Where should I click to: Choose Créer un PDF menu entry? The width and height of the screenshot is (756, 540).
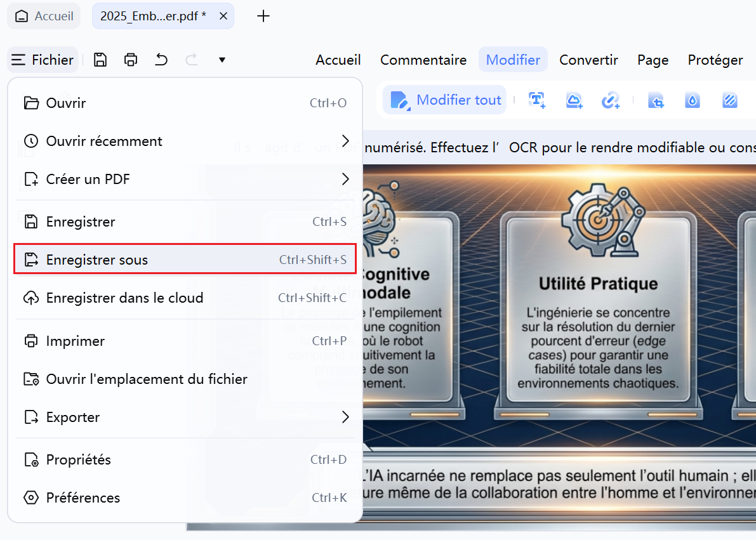(x=185, y=179)
